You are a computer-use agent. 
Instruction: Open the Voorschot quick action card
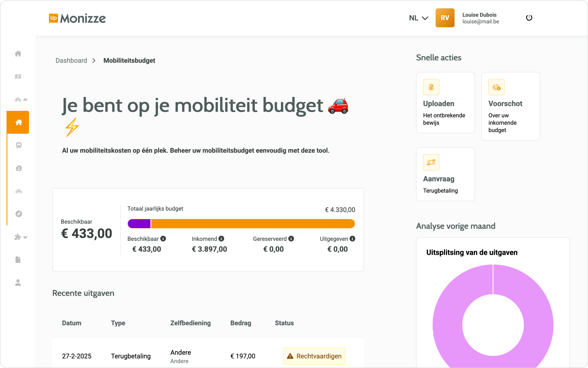tap(510, 106)
